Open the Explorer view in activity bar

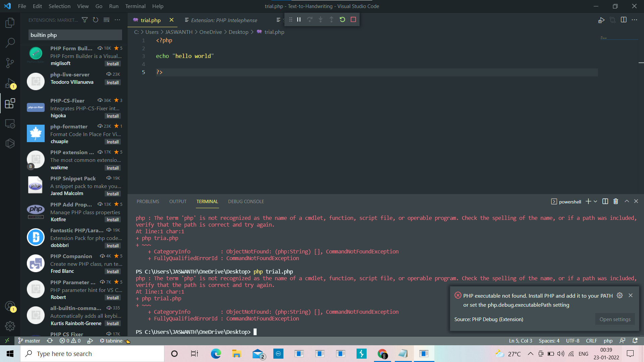tap(10, 23)
